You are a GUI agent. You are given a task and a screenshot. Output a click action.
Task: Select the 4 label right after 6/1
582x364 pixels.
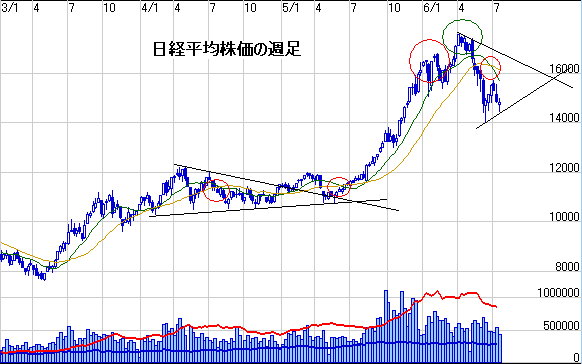tap(461, 8)
